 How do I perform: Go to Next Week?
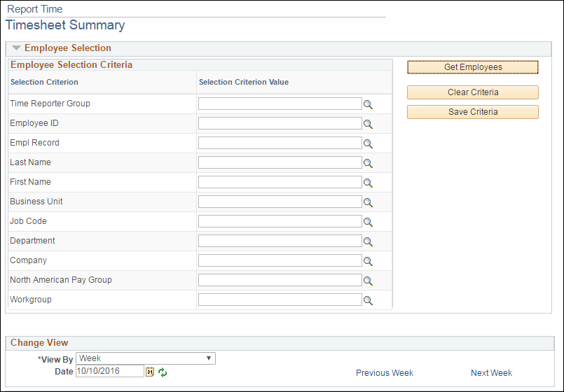[x=491, y=373]
